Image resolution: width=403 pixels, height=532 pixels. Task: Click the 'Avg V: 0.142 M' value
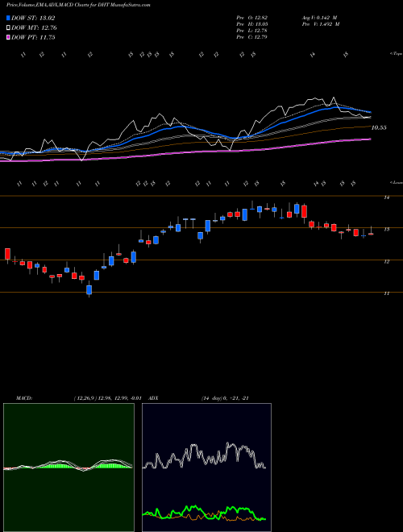pyautogui.click(x=319, y=18)
